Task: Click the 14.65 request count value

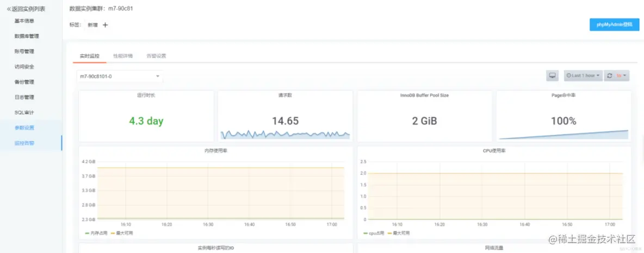Action: (285, 121)
